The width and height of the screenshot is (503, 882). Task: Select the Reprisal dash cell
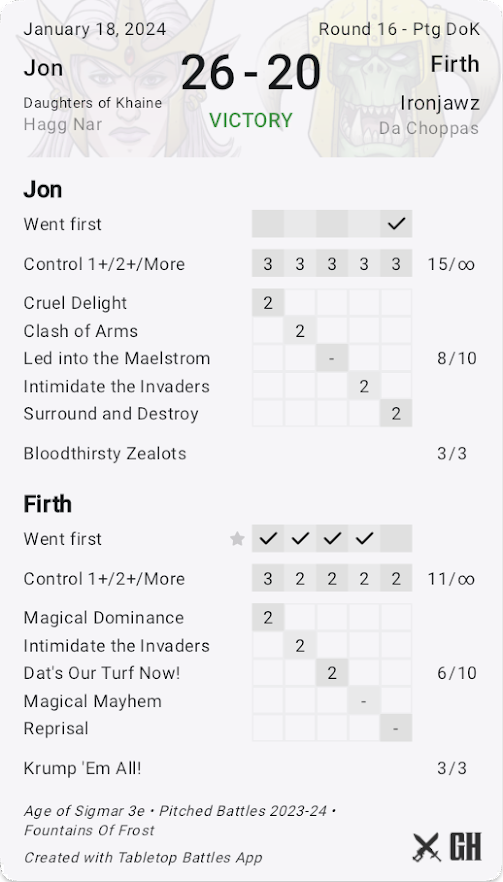pyautogui.click(x=396, y=728)
